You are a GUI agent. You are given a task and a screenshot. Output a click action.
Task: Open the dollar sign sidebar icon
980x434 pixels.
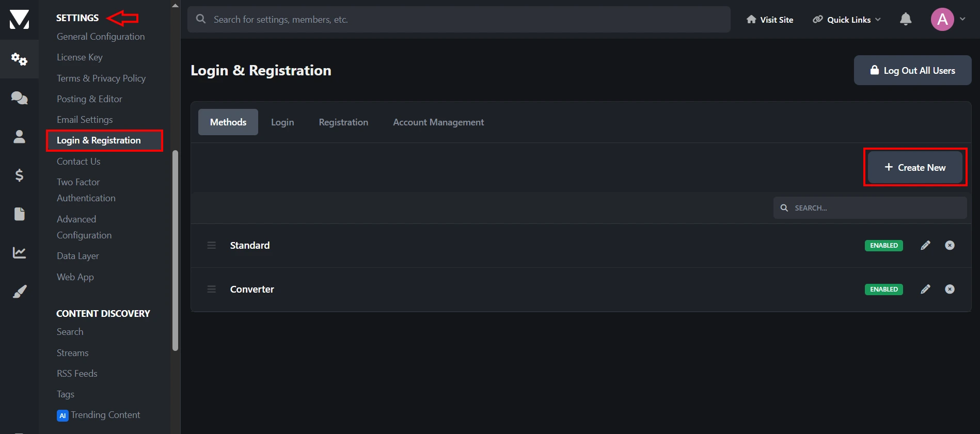point(19,175)
